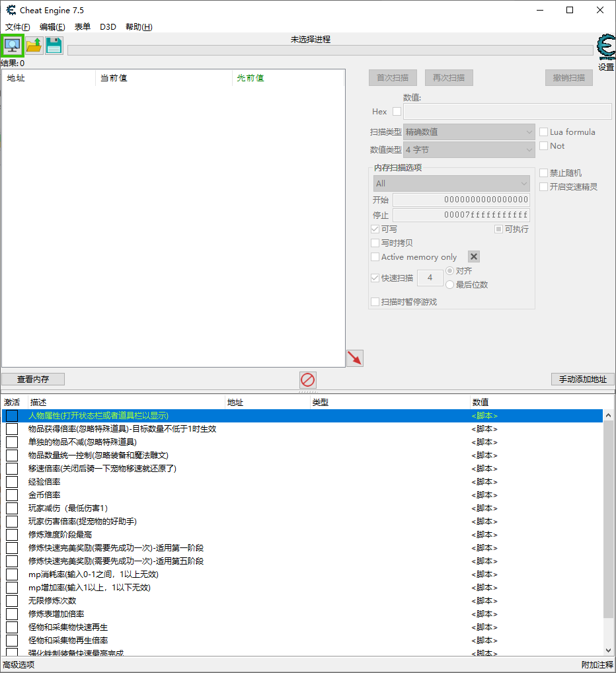The height and width of the screenshot is (673, 616).
Task: Open the 扫描类型 dropdown showing 精确数值
Action: (x=469, y=132)
